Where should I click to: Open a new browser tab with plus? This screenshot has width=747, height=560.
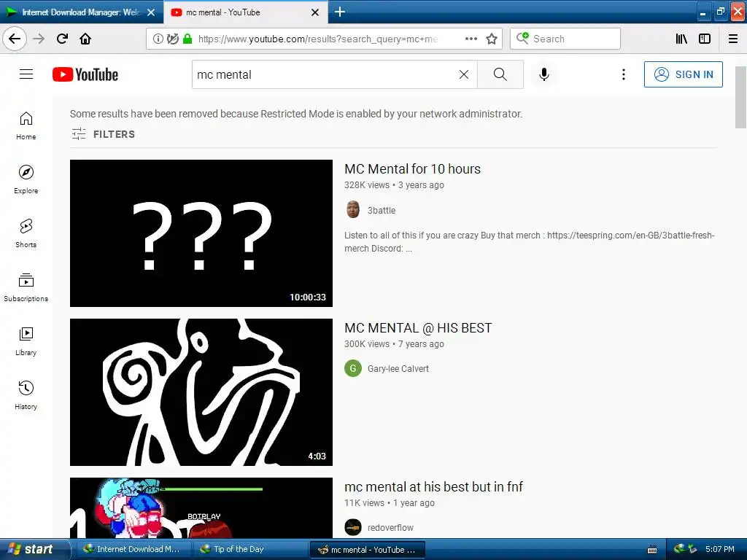(x=340, y=12)
